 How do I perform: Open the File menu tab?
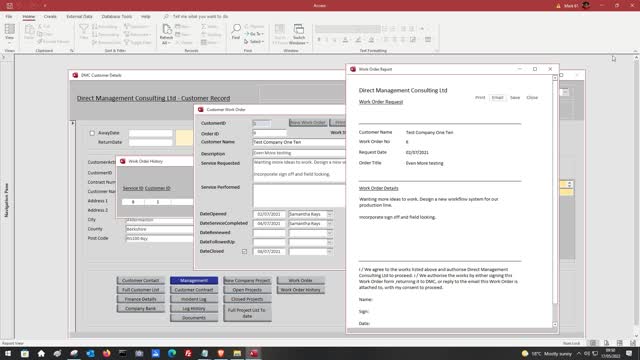9,16
